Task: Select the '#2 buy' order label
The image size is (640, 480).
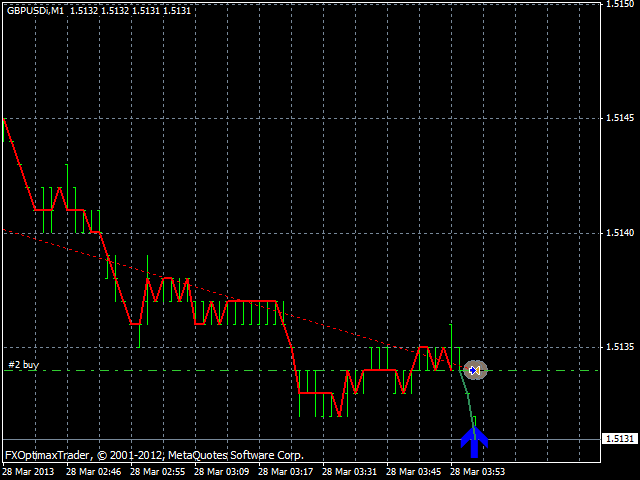Action: 24,364
